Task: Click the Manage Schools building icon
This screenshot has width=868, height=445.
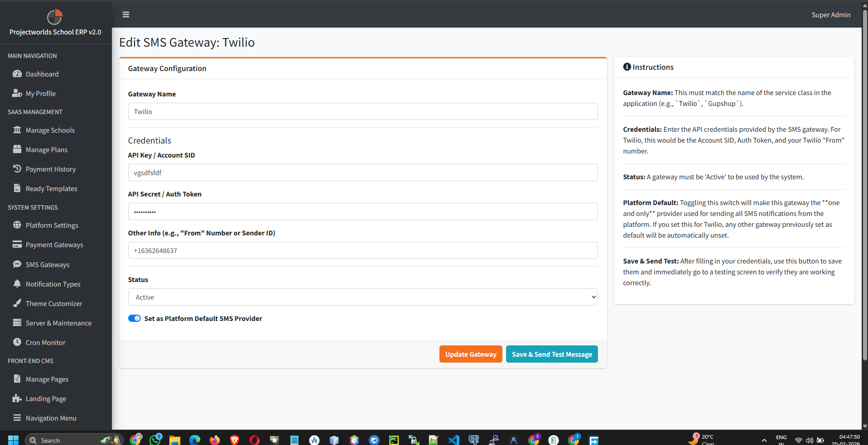Action: coord(17,130)
